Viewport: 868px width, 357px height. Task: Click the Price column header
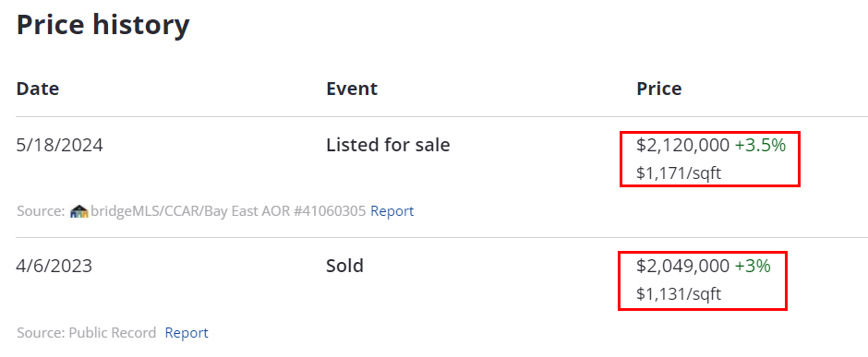(658, 89)
